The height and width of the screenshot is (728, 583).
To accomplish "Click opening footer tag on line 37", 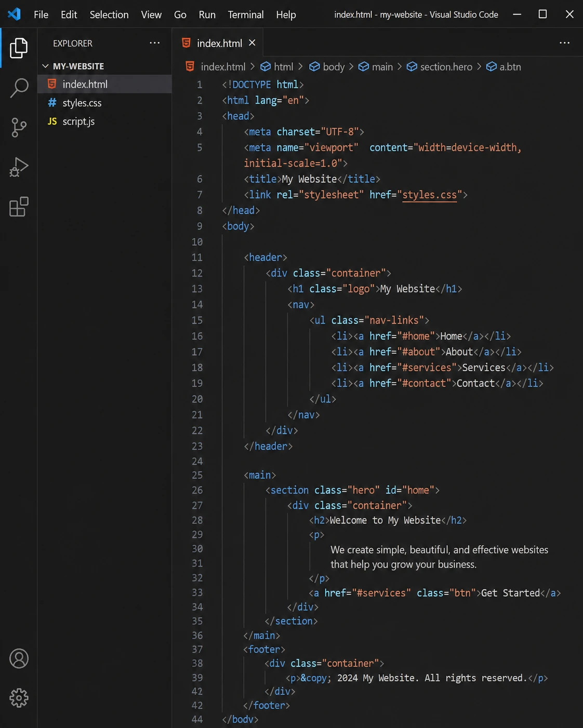I will (264, 649).
